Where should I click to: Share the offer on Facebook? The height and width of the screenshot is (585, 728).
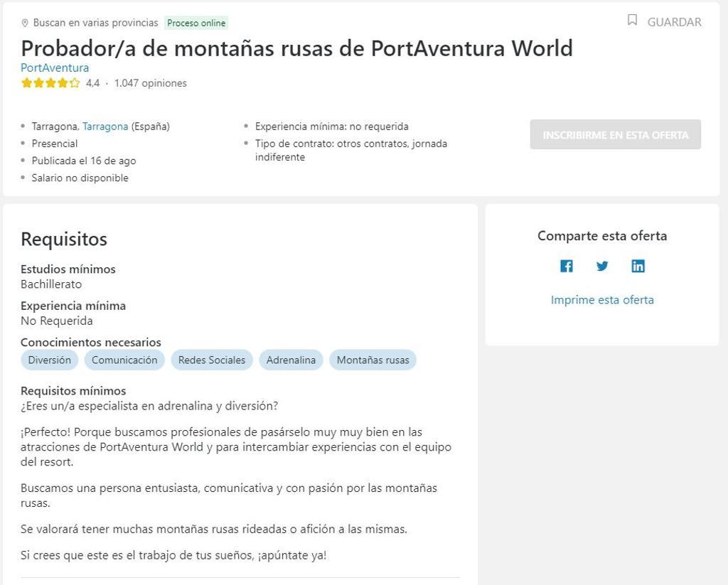coord(567,265)
